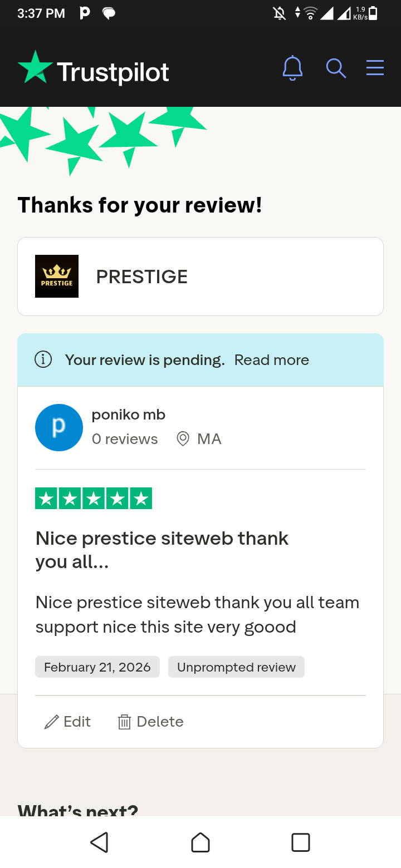Tap the poniko mb profile avatar
The width and height of the screenshot is (401, 868).
59,427
